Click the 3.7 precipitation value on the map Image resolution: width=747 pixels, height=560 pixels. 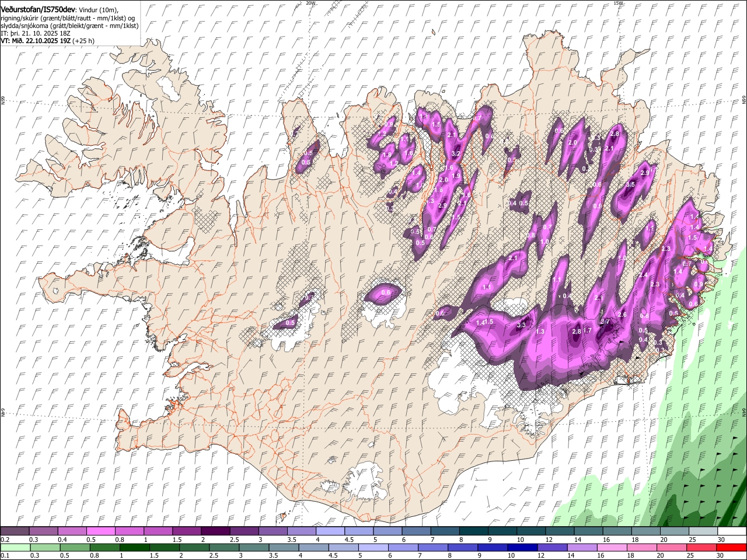[x=605, y=321]
